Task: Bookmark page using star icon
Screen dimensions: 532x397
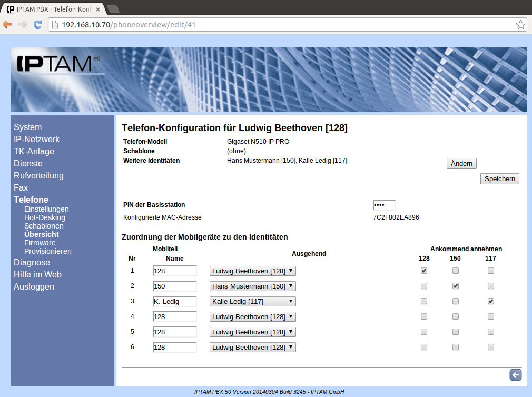Action: click(520, 25)
